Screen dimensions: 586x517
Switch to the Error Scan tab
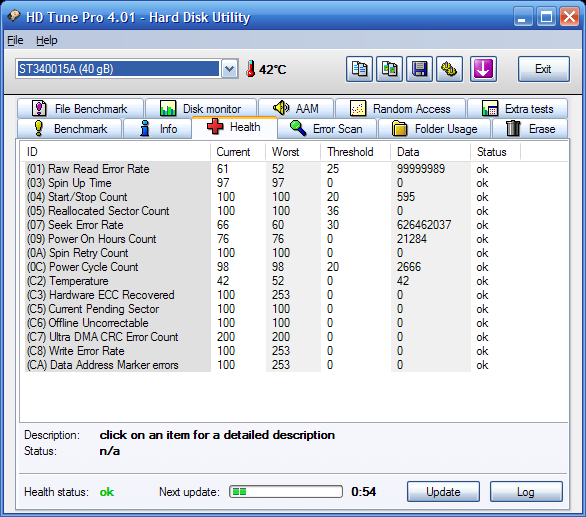(327, 129)
